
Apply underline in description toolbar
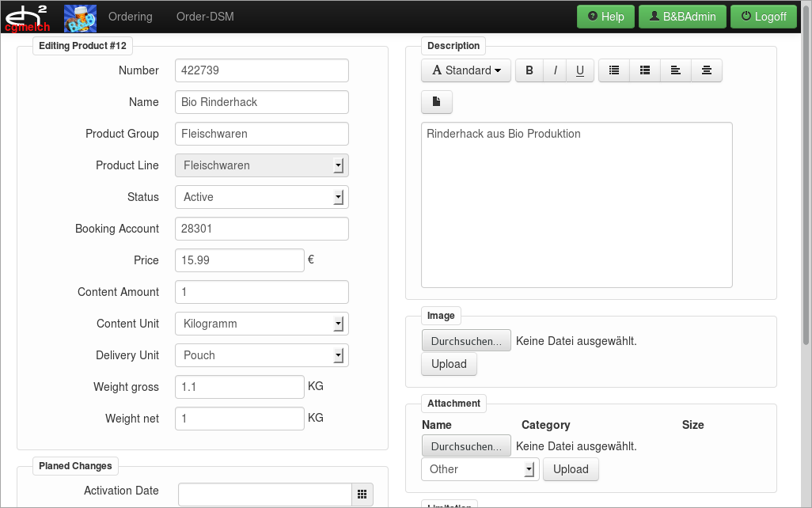579,70
